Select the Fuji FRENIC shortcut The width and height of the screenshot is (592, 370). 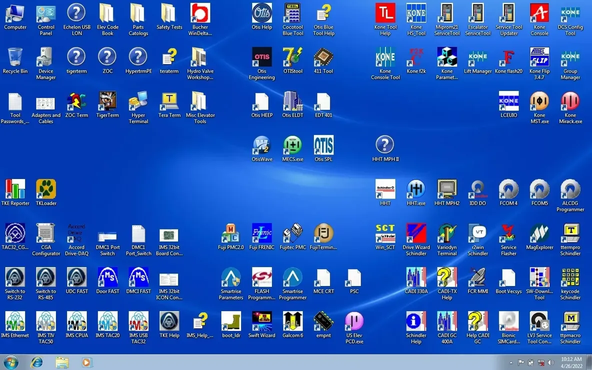262,236
